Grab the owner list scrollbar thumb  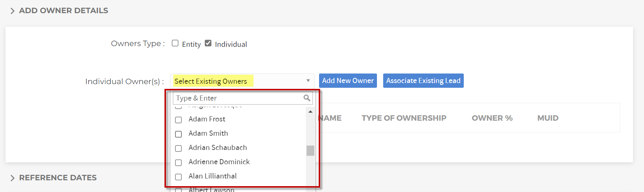click(x=310, y=151)
